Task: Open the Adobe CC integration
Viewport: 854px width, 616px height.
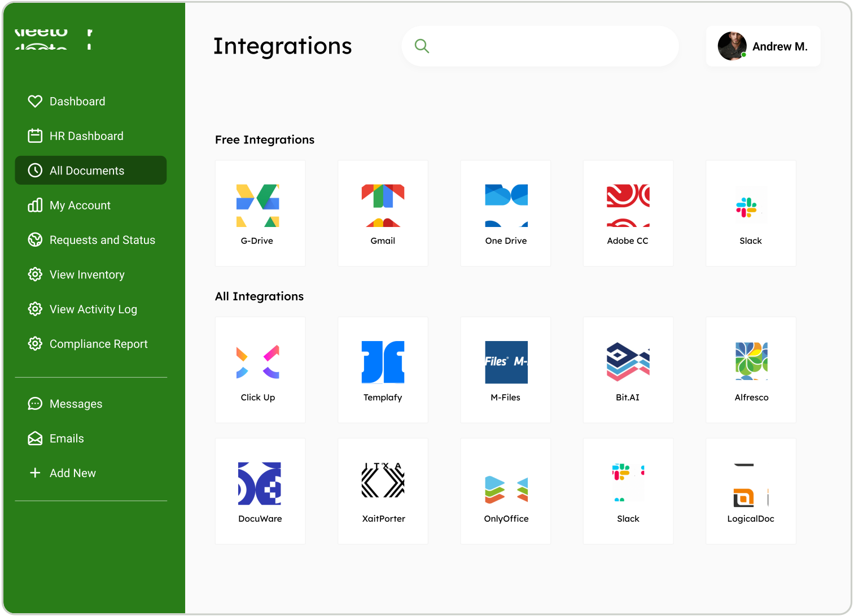Action: (628, 213)
